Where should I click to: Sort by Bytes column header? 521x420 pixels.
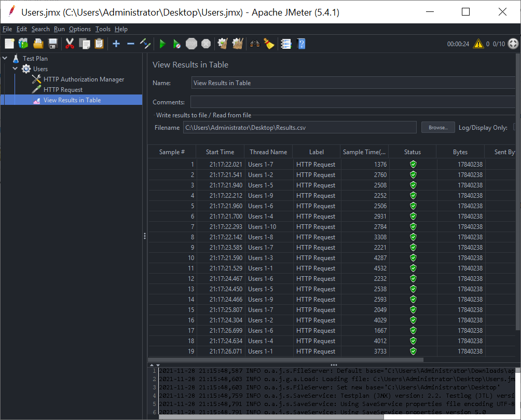pyautogui.click(x=460, y=152)
